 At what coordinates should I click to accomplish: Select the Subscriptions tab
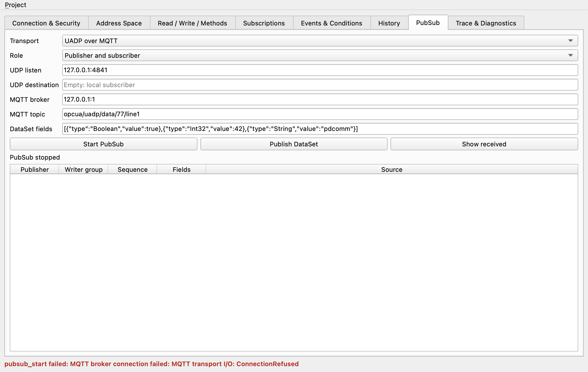[x=264, y=23]
